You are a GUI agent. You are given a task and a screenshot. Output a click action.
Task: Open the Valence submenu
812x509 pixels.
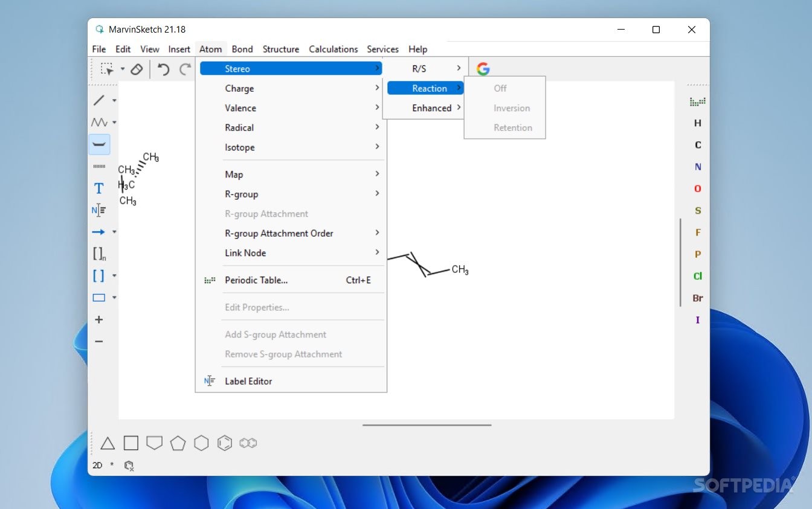click(x=292, y=108)
